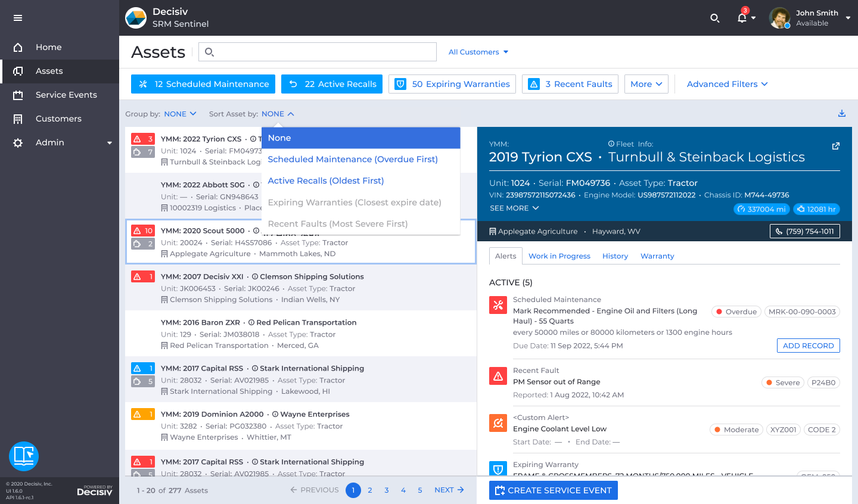Expand the Admin sidebar menu
858x504 pixels.
coord(60,142)
